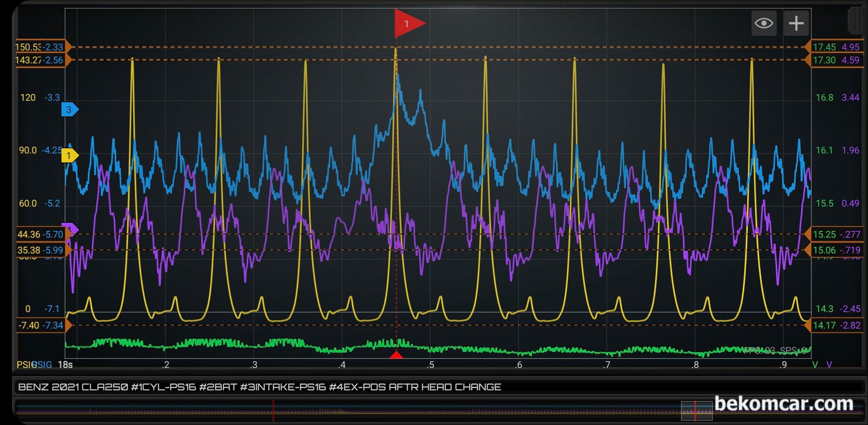The height and width of the screenshot is (425, 868).
Task: Select the -7.40 horizontal cursor tag
Action: pos(44,325)
